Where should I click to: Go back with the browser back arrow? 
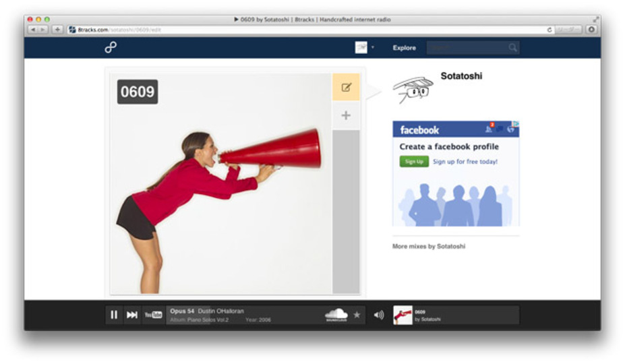click(x=32, y=30)
